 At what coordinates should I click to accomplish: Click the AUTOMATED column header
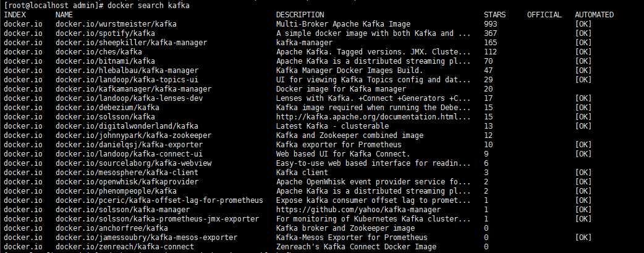(x=595, y=15)
